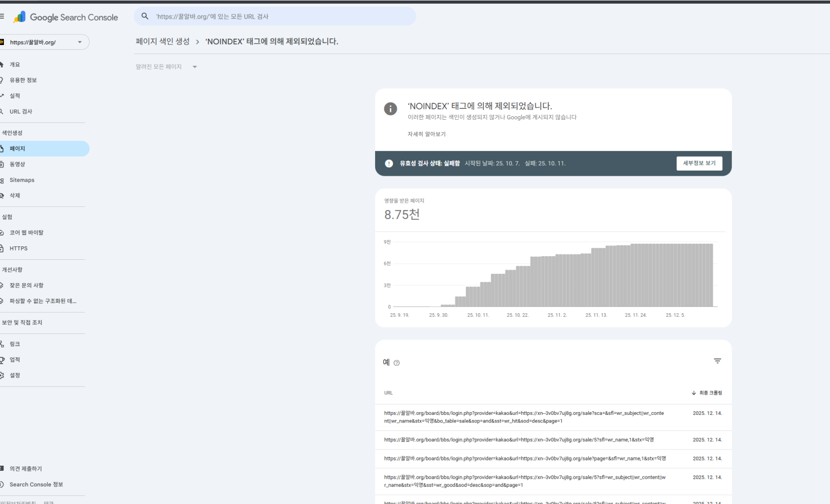Click the 세부정보 보기 button
830x504 pixels.
tap(699, 163)
